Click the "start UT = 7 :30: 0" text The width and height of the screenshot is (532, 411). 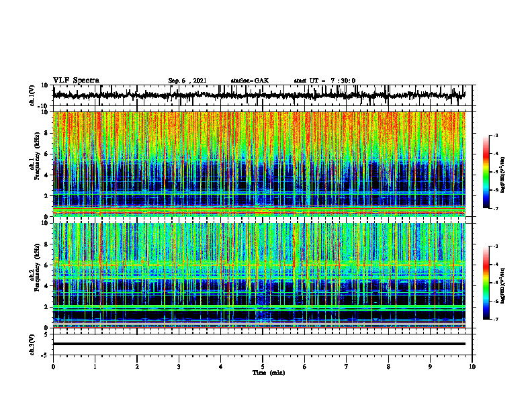[324, 81]
